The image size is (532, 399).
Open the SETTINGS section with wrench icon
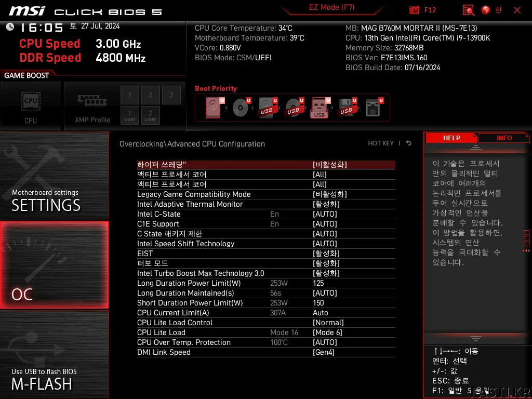pyautogui.click(x=54, y=176)
